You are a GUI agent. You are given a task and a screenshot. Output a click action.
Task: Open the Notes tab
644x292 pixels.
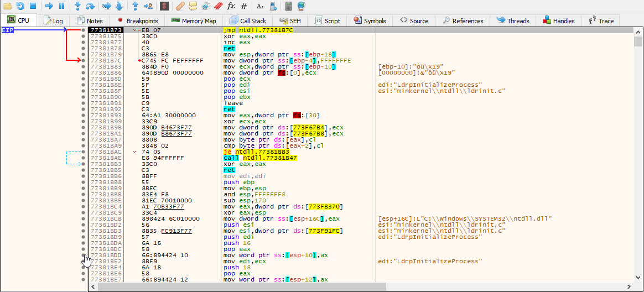(89, 20)
